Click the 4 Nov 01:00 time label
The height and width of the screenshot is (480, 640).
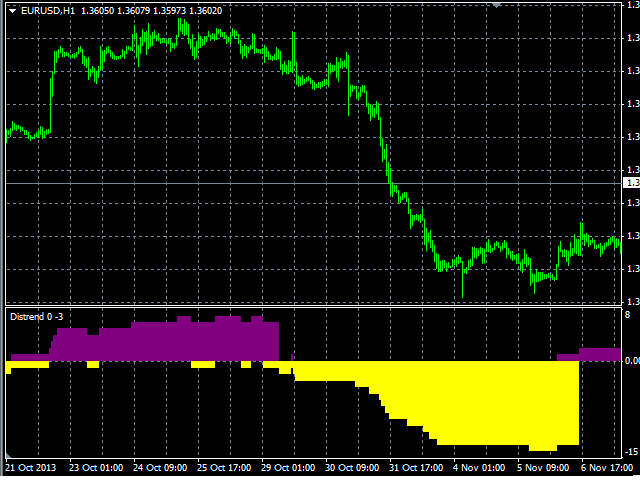(x=479, y=468)
